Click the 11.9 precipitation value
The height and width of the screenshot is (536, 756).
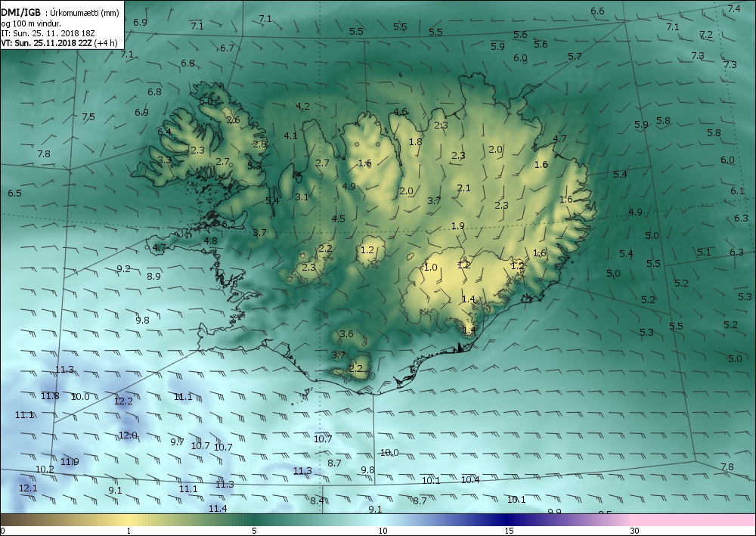pyautogui.click(x=70, y=461)
